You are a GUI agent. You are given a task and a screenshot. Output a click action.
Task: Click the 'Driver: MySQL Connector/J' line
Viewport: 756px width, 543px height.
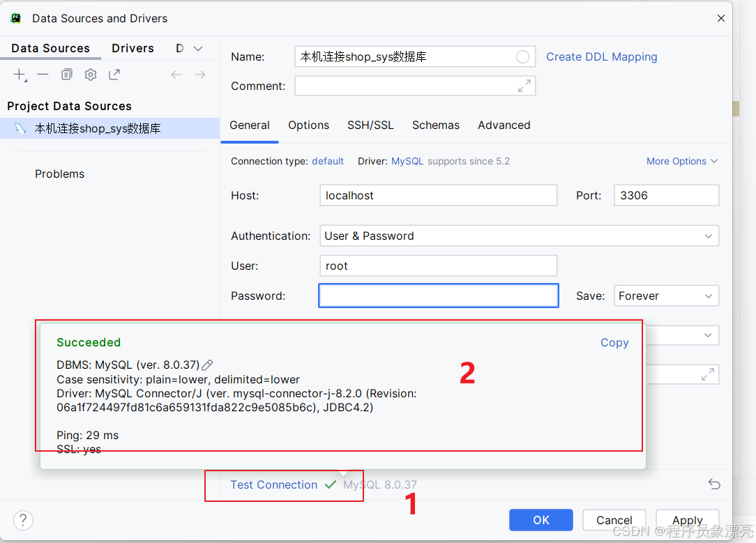point(236,394)
